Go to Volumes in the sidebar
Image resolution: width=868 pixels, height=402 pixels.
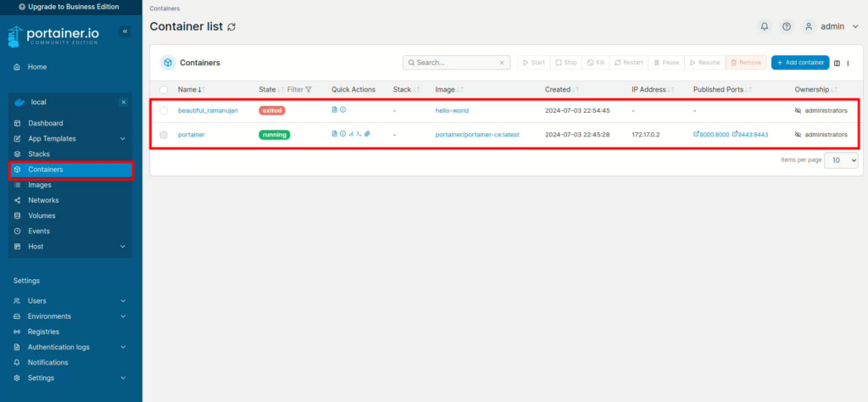(42, 215)
